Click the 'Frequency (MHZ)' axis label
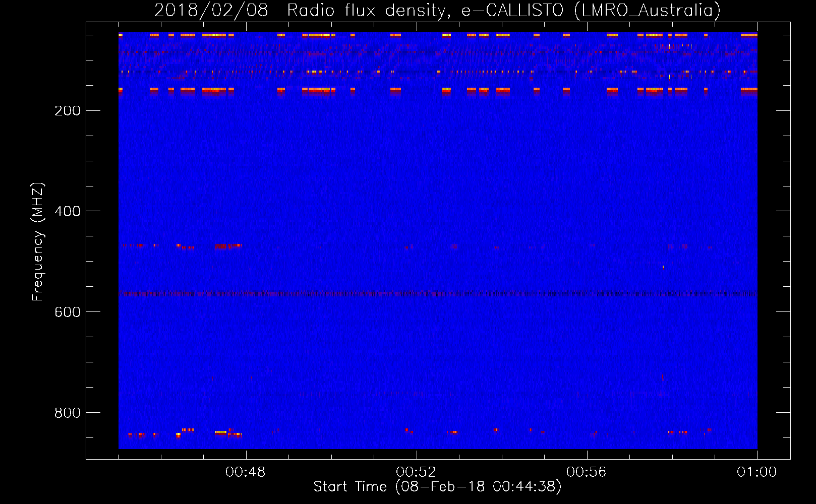Viewport: 816px width, 504px height. click(x=38, y=242)
